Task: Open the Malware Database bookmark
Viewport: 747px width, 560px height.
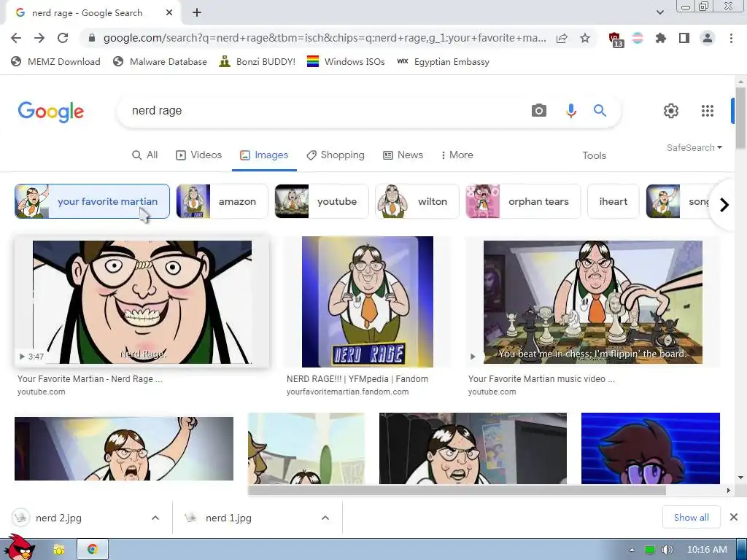Action: point(160,61)
